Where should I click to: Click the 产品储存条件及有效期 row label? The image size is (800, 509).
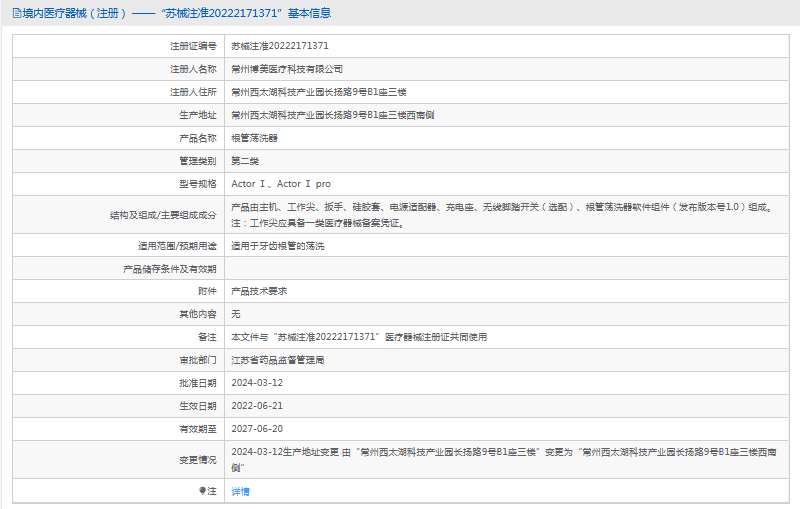[170, 269]
